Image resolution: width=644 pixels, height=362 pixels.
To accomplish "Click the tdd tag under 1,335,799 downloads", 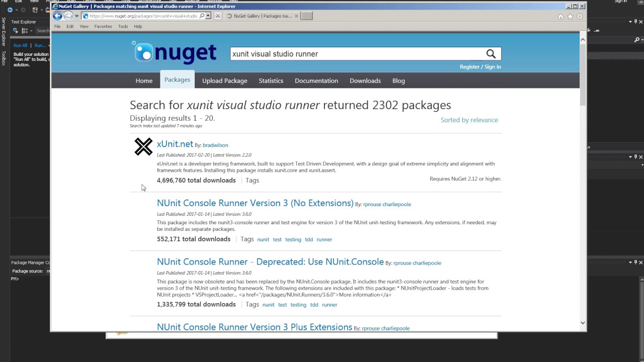I will pos(314,305).
